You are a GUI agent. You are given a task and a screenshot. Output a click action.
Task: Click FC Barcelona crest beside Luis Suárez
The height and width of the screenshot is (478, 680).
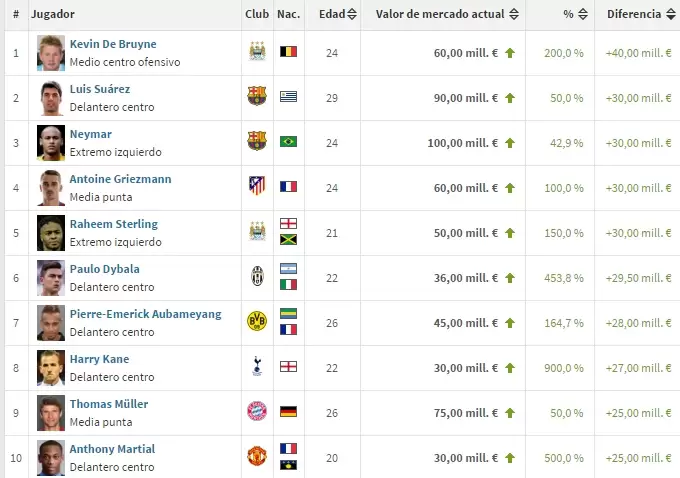click(257, 96)
